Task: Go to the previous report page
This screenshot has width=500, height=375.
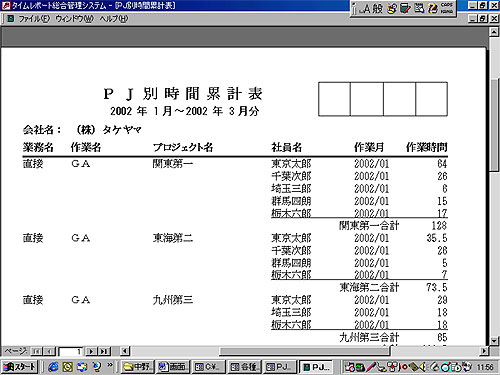Action: point(49,351)
